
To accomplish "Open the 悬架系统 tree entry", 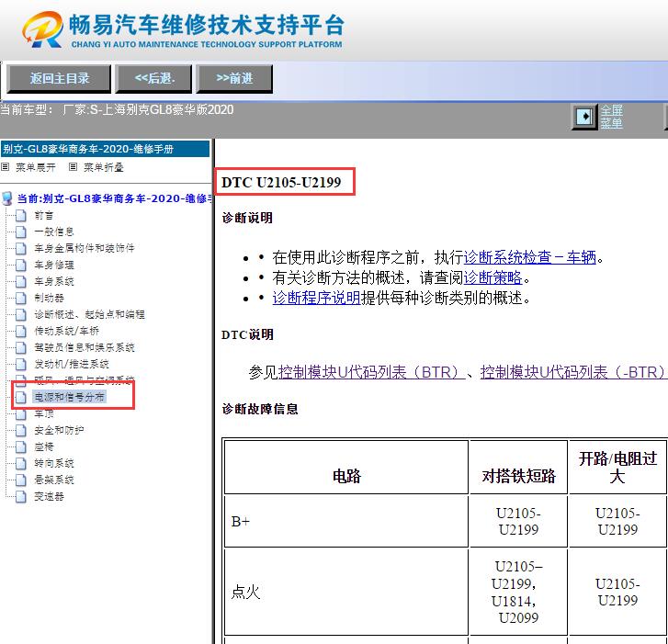I will point(54,480).
